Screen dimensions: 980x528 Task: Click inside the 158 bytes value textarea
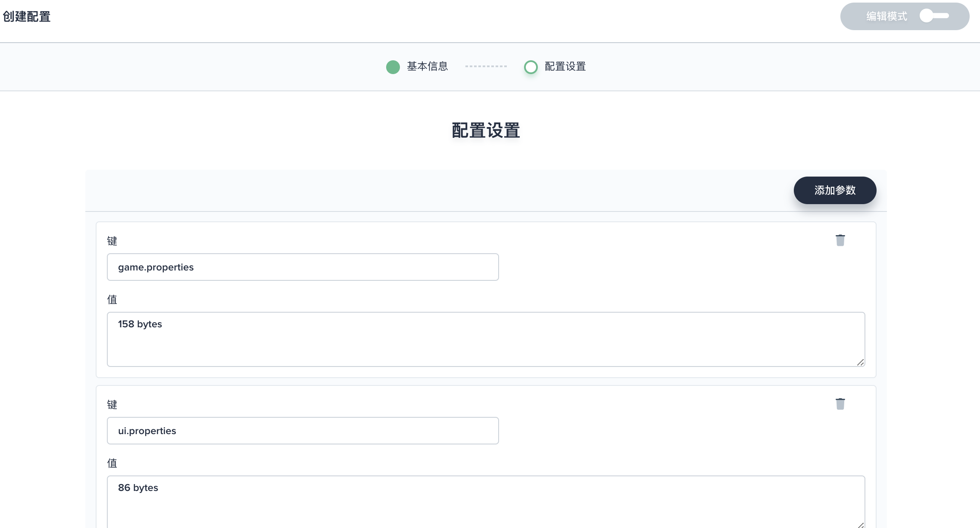click(485, 339)
